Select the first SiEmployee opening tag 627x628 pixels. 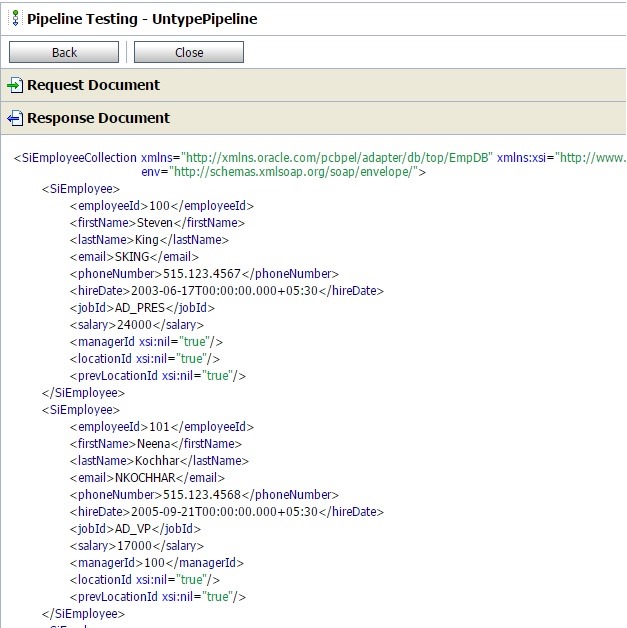point(80,188)
